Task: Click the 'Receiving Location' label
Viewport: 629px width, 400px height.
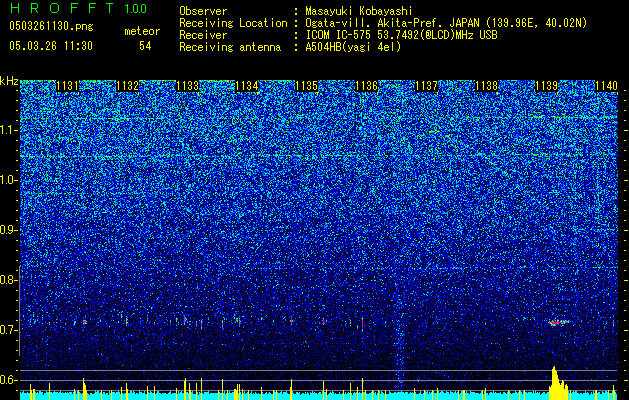Action: (233, 23)
